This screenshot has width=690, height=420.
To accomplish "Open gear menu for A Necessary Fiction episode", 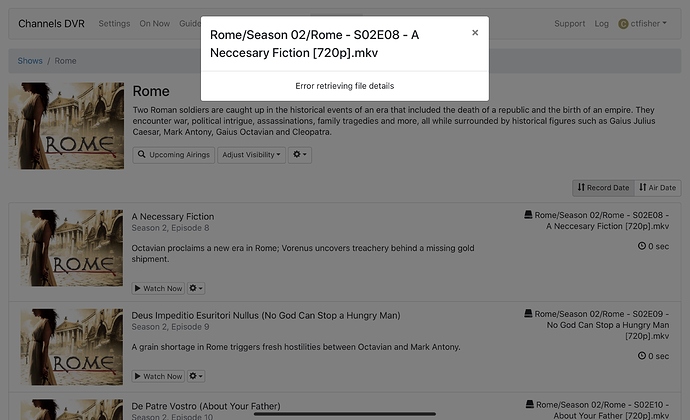I will coord(196,288).
